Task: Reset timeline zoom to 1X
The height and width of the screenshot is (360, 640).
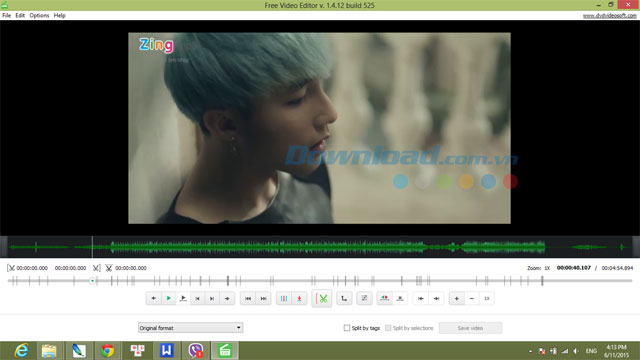Action: coord(487,298)
